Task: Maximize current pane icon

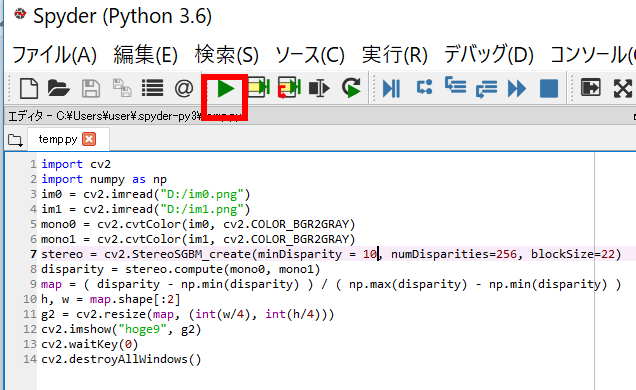Action: pyautogui.click(x=591, y=87)
